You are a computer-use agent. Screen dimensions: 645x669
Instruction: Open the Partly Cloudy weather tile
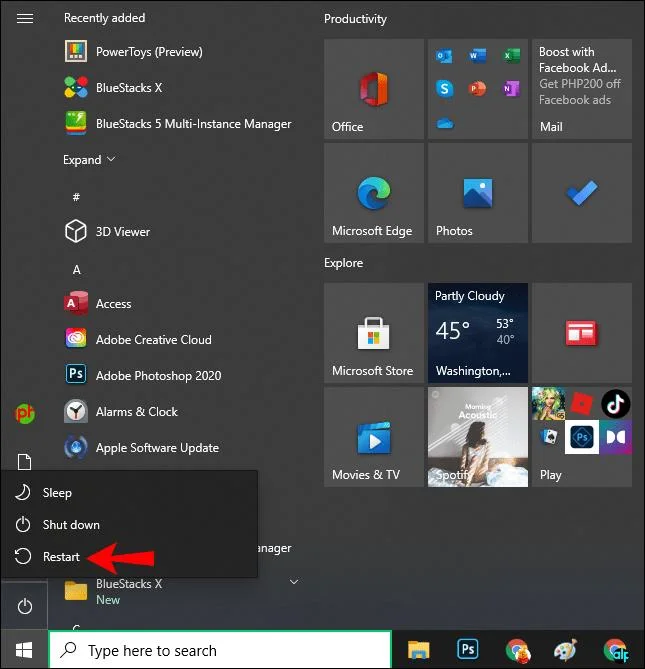pos(478,333)
